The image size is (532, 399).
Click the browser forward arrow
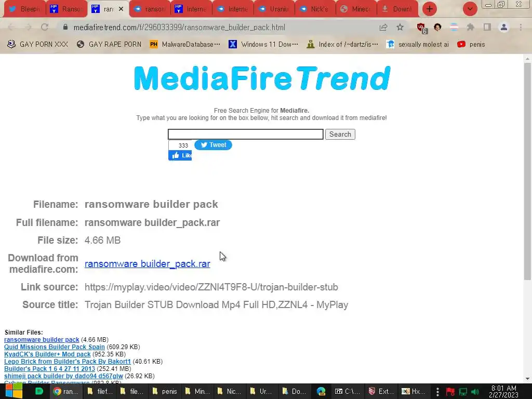[28, 27]
